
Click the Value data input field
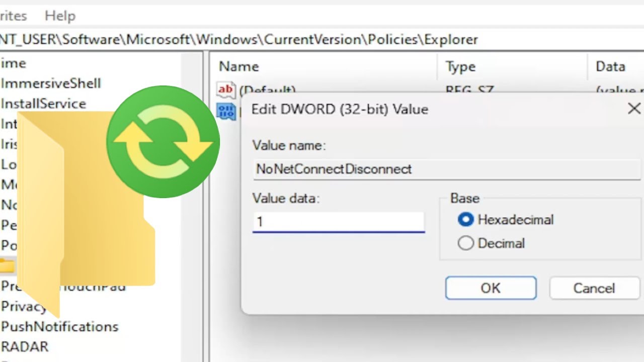point(339,222)
